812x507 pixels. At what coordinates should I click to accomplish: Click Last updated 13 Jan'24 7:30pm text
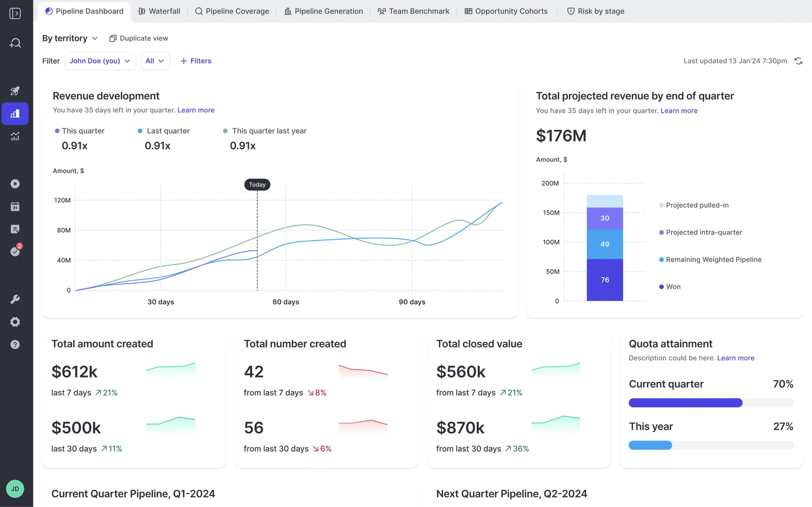pyautogui.click(x=735, y=61)
